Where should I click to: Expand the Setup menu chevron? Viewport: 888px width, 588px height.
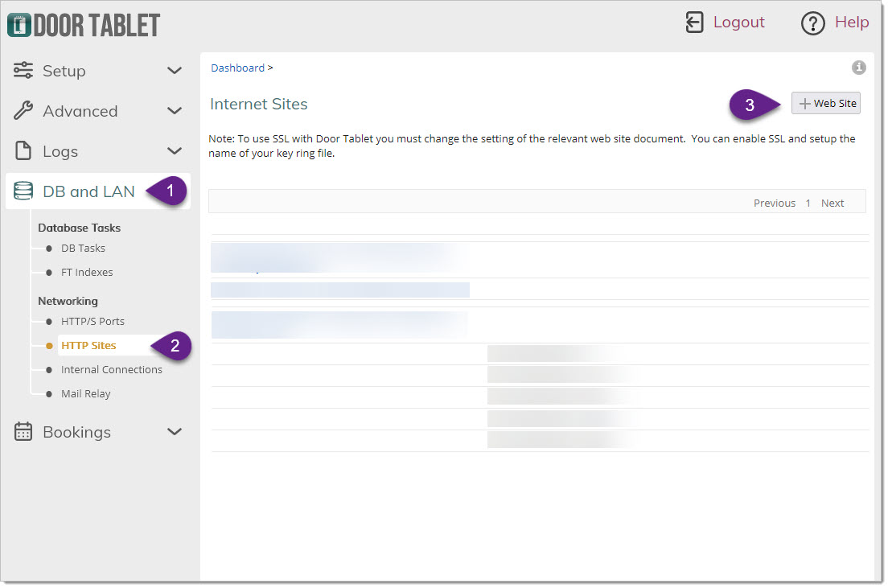point(175,71)
